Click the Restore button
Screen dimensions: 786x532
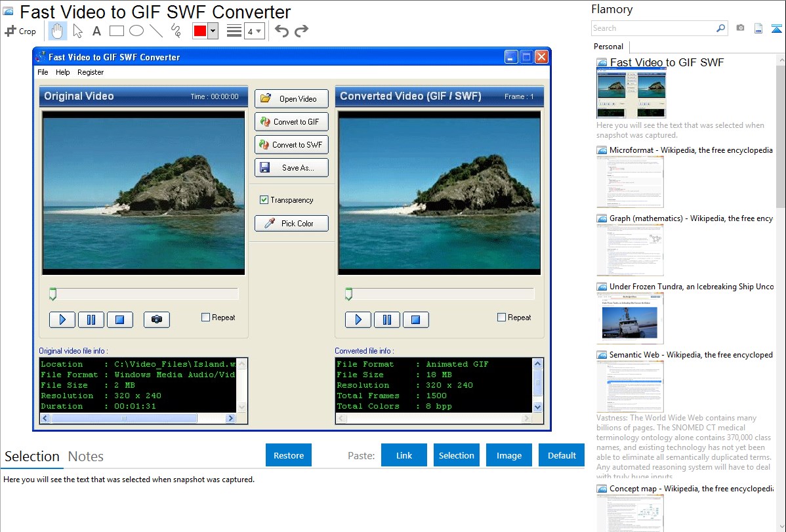(289, 455)
